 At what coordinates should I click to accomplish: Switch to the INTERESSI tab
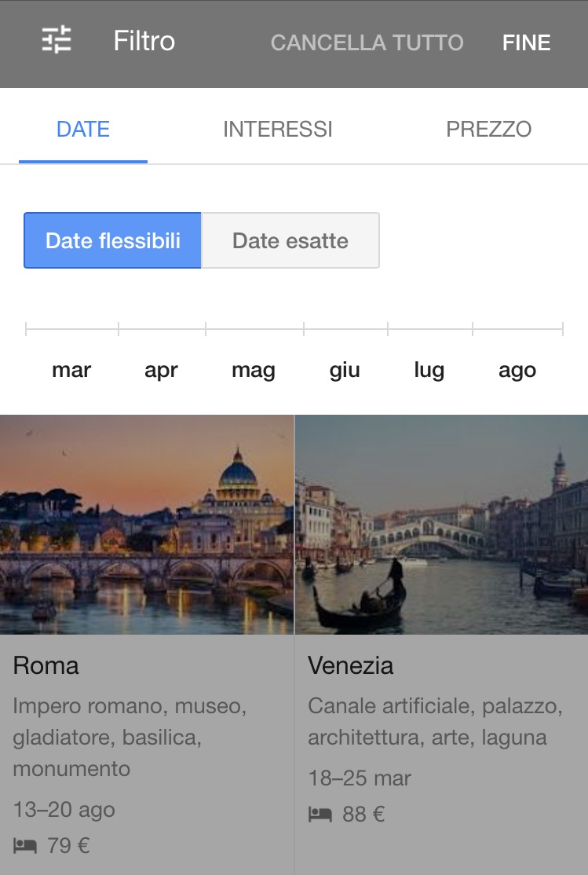[x=278, y=130]
